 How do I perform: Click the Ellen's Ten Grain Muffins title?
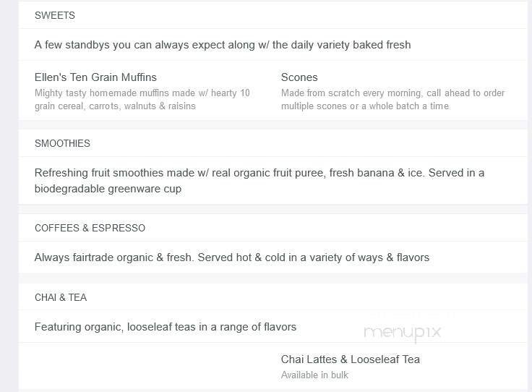[x=95, y=77]
